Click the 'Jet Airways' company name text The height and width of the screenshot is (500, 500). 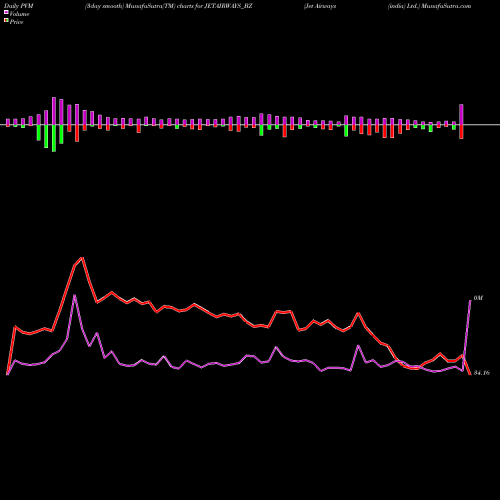point(320,6)
